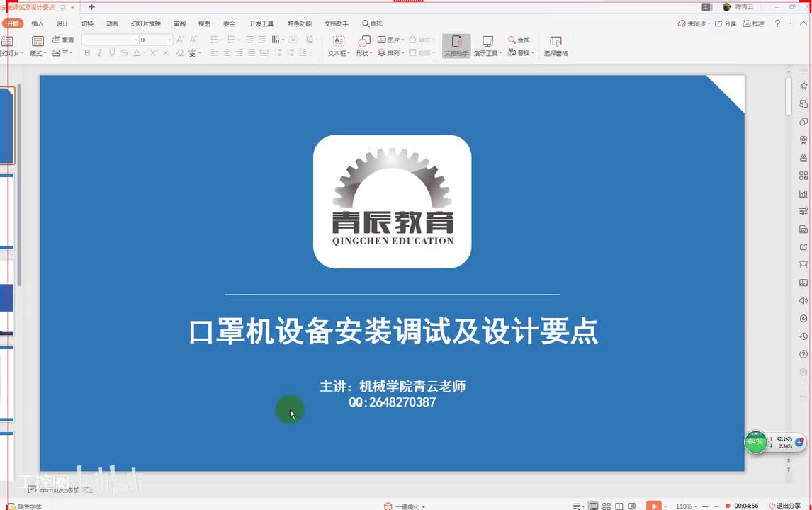Click the 排列 arrange icon
The width and height of the screenshot is (812, 510).
pyautogui.click(x=382, y=53)
